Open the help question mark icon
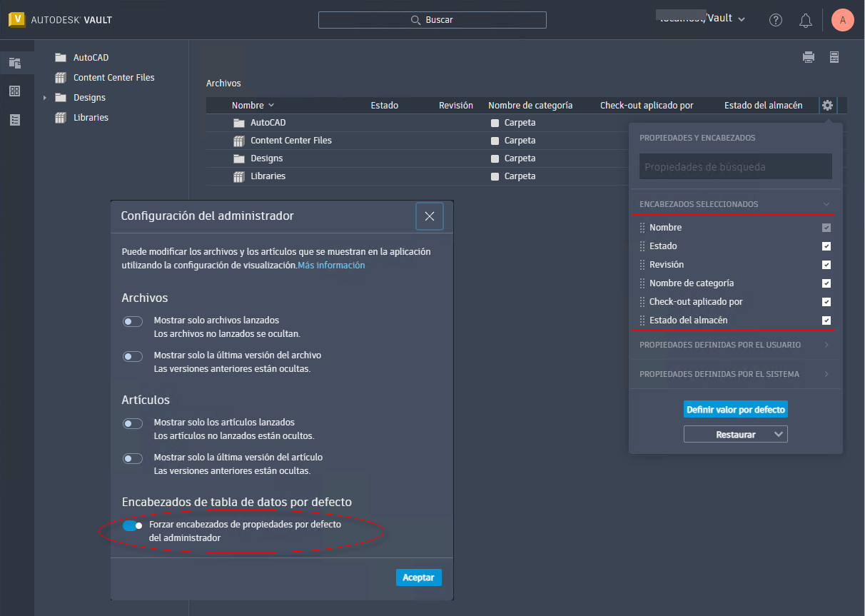865x616 pixels. 776,20
